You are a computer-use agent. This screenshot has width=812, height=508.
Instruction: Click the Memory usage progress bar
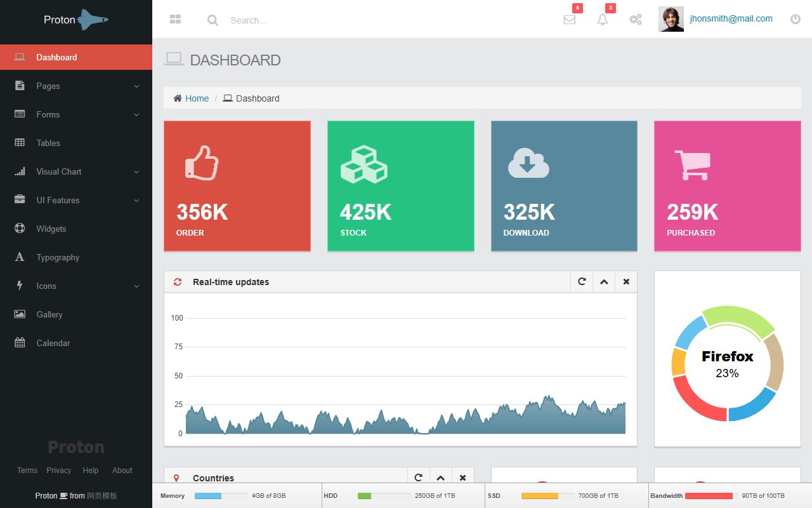click(221, 496)
